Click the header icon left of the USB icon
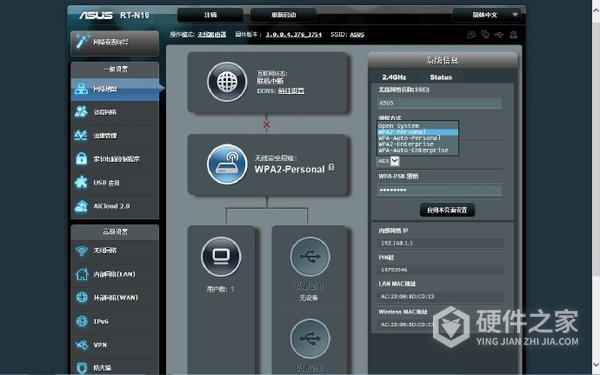Viewport: 600px width, 375px height. [x=485, y=34]
